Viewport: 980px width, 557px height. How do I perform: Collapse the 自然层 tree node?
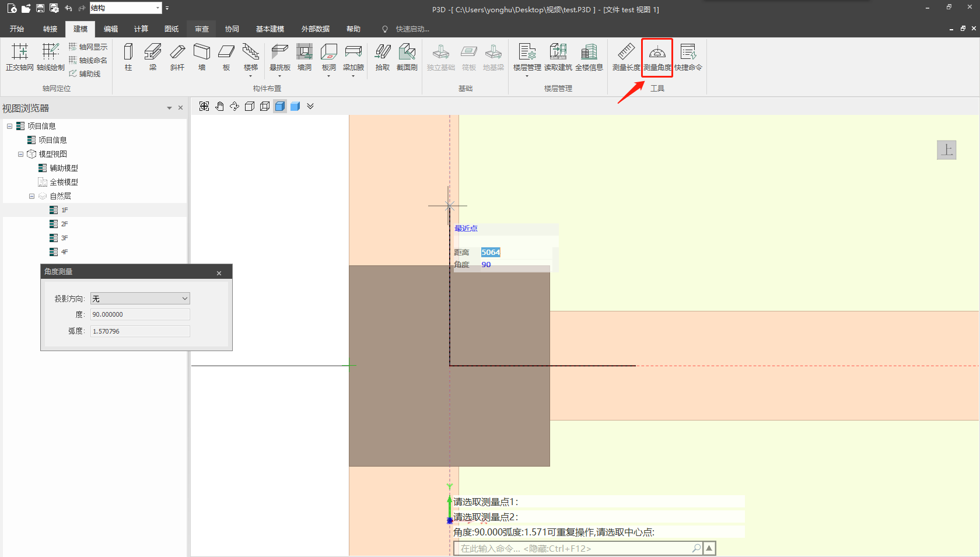32,197
